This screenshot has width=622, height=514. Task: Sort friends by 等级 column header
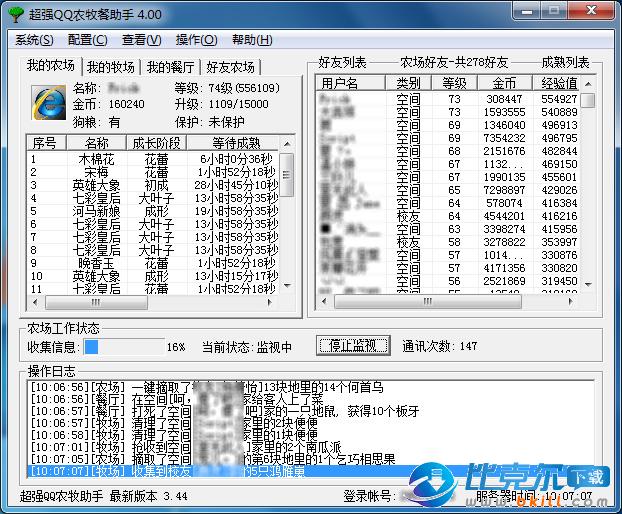pyautogui.click(x=454, y=83)
